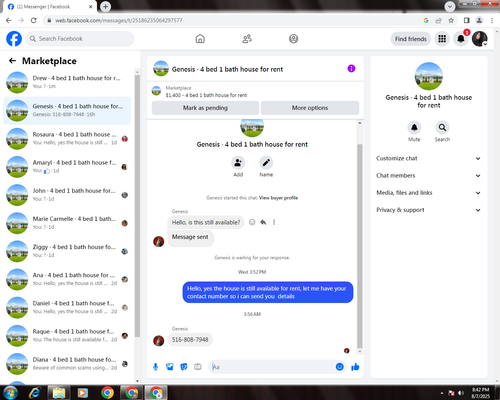Image resolution: width=500 pixels, height=400 pixels.
Task: Open Diana's conversation in the list
Action: (x=67, y=364)
